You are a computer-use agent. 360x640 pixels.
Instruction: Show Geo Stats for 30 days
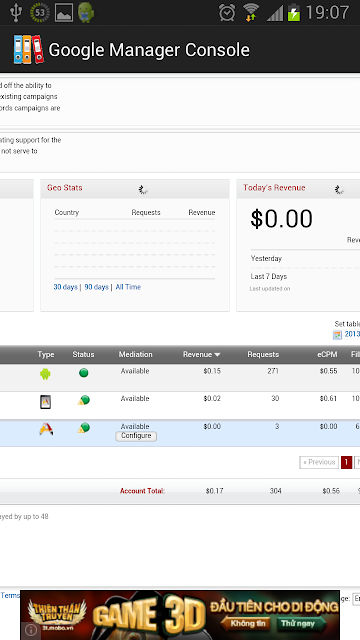pyautogui.click(x=65, y=287)
